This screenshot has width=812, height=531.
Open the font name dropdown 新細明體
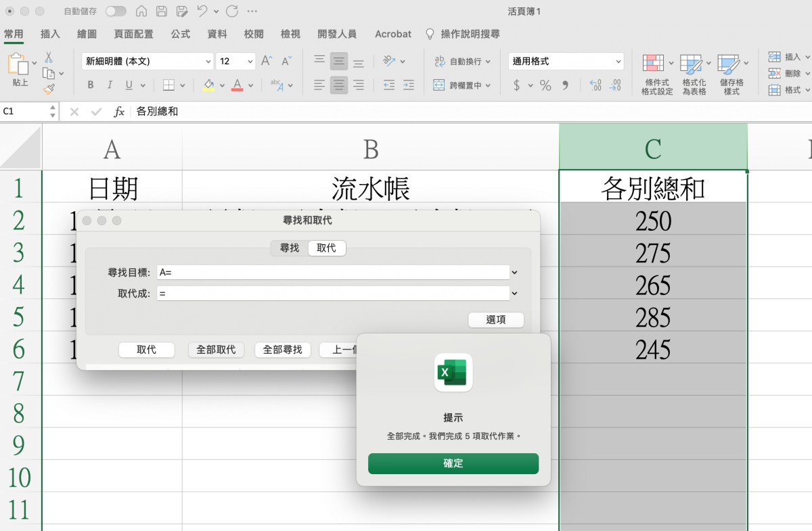(208, 62)
